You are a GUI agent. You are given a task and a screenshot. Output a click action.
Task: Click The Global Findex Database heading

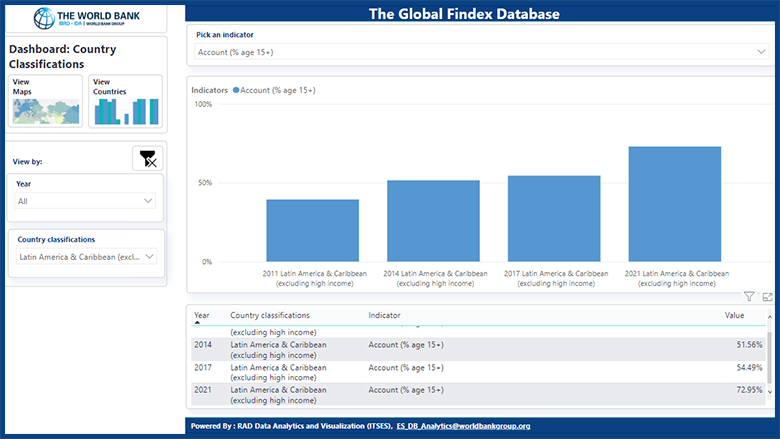pyautogui.click(x=464, y=14)
